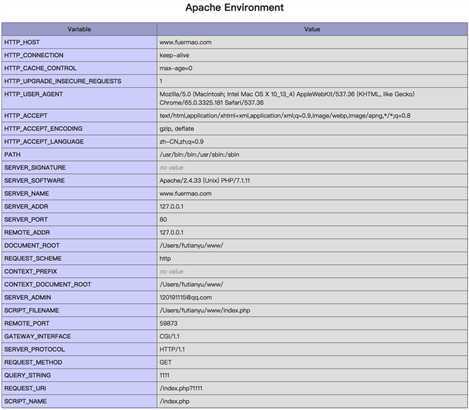The height and width of the screenshot is (410, 469).
Task: Click the SERVER_PORT variable name
Action: [26, 220]
